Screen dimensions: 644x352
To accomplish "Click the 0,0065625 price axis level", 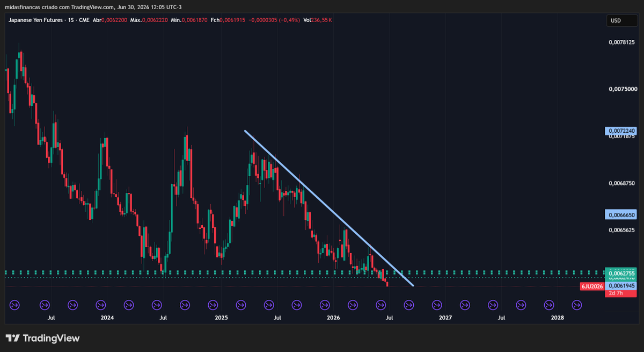I will point(621,230).
